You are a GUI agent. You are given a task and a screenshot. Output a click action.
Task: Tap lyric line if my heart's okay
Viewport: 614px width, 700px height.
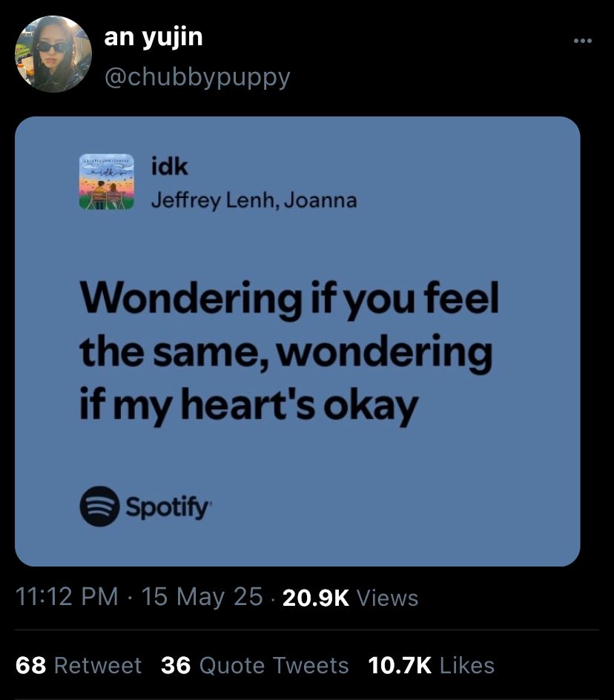click(x=248, y=406)
